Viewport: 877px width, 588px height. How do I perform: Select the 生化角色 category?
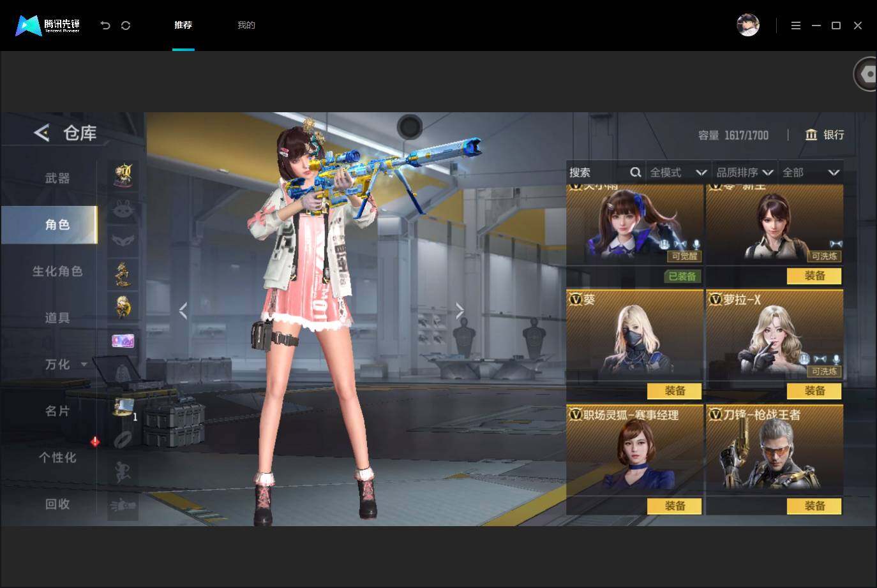coord(57,271)
